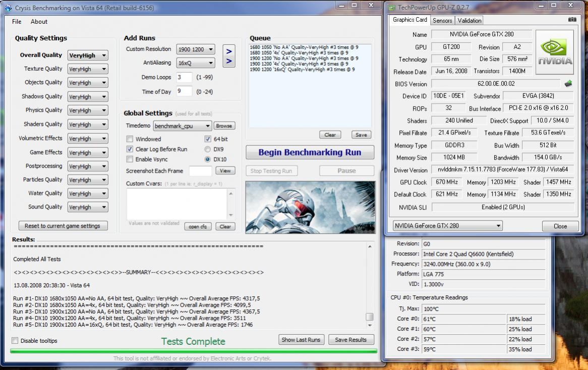Screen dimensions: 588x370
Task: Select the DX10 radio button
Action: click(207, 159)
